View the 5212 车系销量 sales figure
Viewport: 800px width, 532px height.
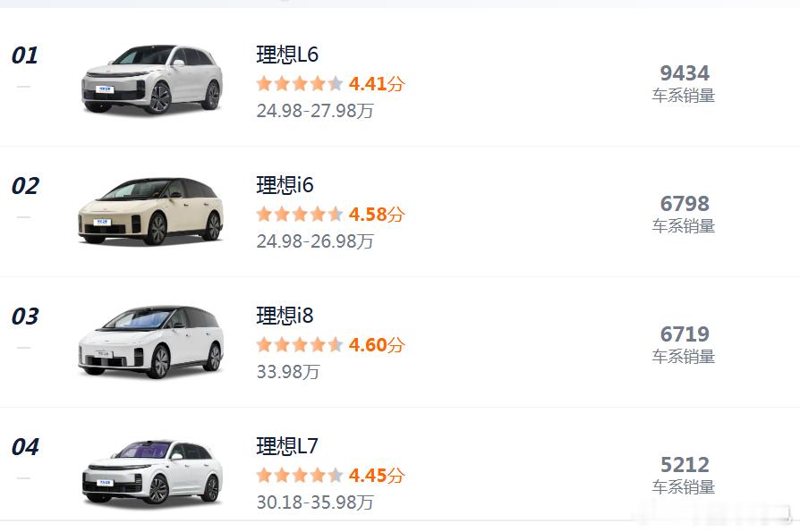click(x=684, y=475)
